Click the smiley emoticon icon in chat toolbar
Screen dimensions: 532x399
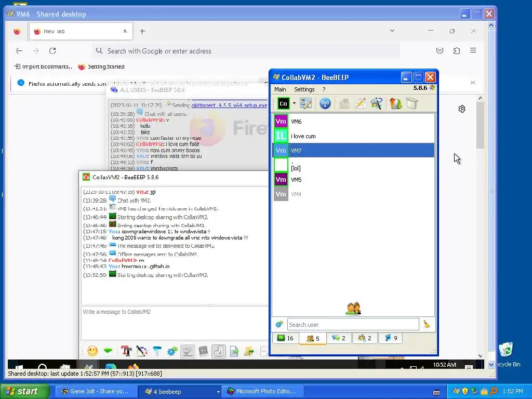(x=92, y=351)
